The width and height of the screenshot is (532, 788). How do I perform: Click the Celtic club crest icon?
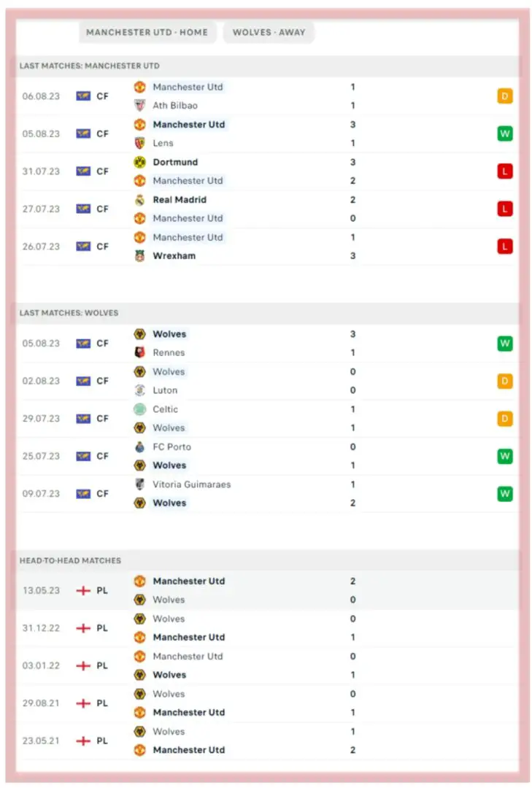[x=139, y=409]
